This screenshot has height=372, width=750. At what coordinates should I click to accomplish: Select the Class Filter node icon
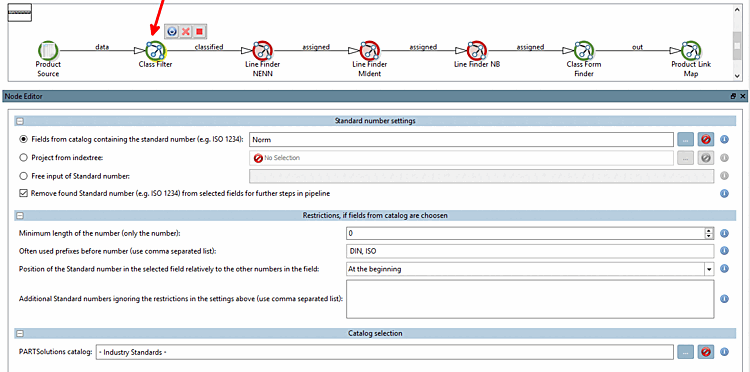pos(154,50)
